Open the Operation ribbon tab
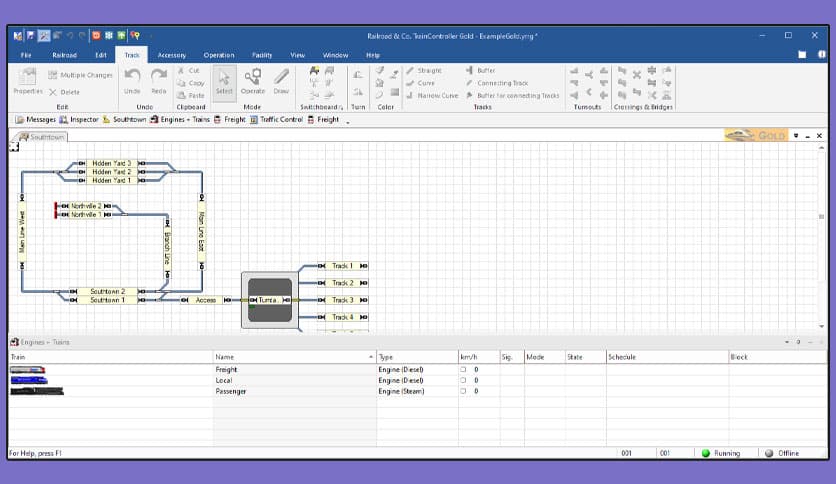Image resolution: width=836 pixels, height=484 pixels. (x=219, y=55)
